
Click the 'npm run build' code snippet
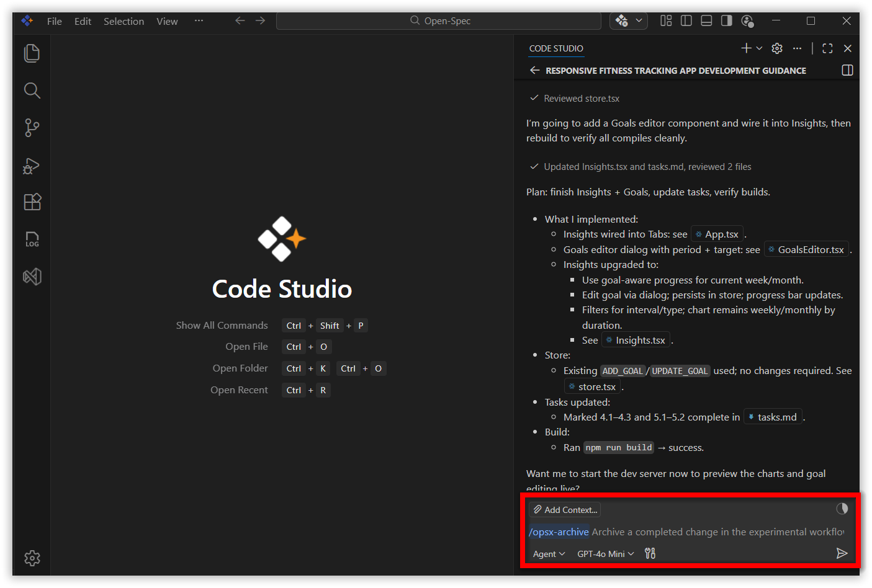[x=619, y=448]
